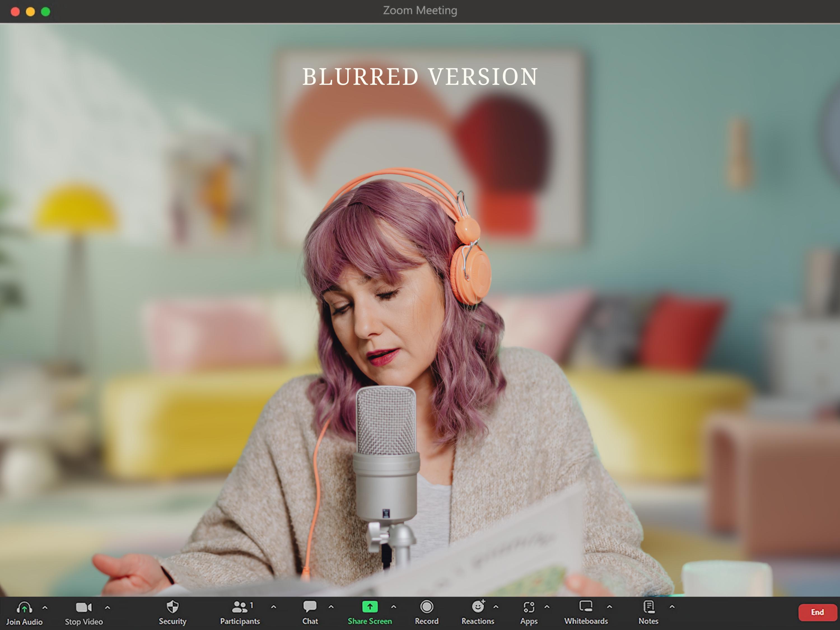The image size is (840, 630).
Task: Expand the chevron next to Reactions
Action: coord(496,607)
